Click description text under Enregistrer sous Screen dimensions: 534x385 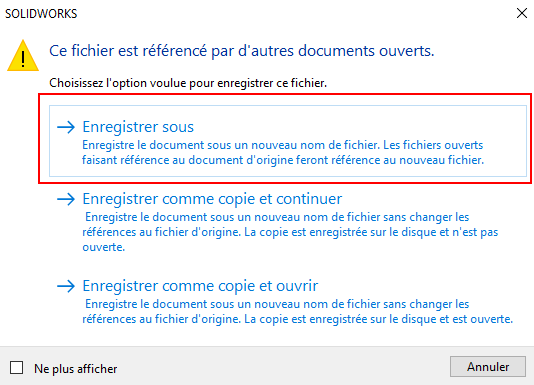point(283,152)
